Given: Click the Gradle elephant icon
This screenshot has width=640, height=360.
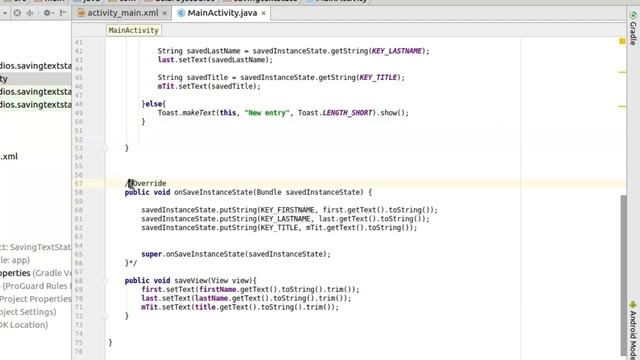Looking at the screenshot, I should (633, 16).
